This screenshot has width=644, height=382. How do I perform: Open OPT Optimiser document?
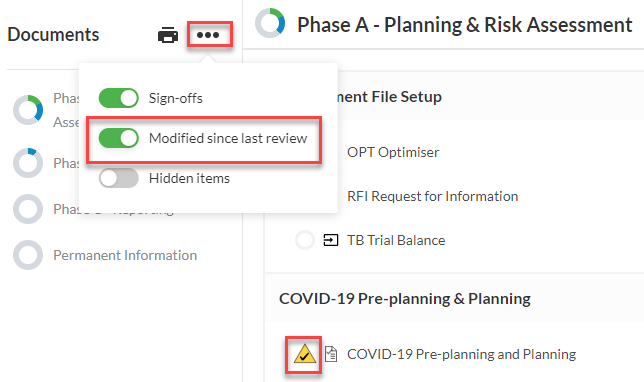point(393,152)
